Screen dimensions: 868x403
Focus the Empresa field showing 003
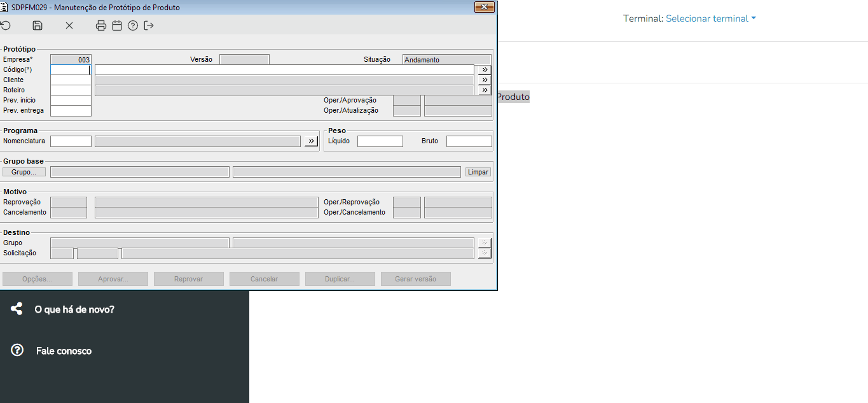coord(71,60)
